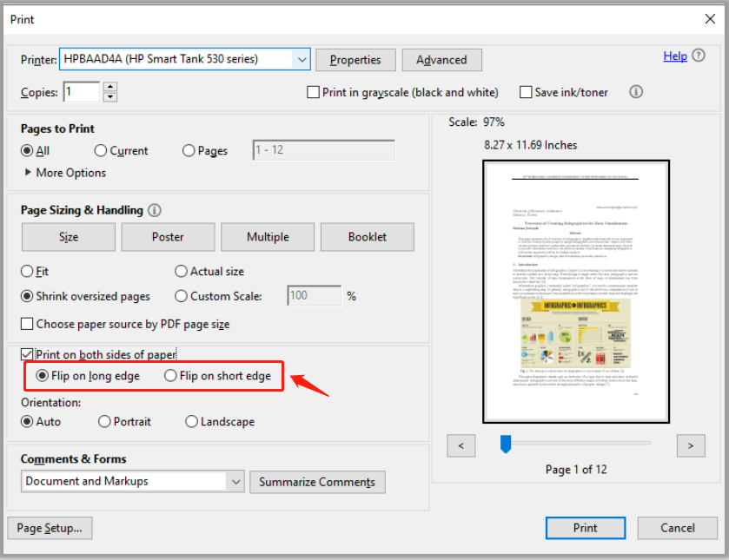This screenshot has width=729, height=560.
Task: Switch to Poster sizing mode
Action: 168,237
